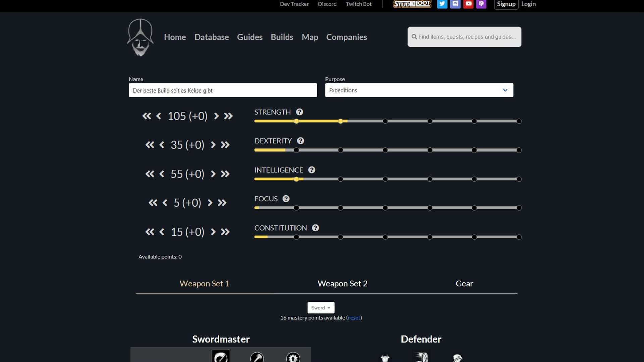Increase Intelligence by large step
The image size is (644, 362).
pyautogui.click(x=225, y=174)
